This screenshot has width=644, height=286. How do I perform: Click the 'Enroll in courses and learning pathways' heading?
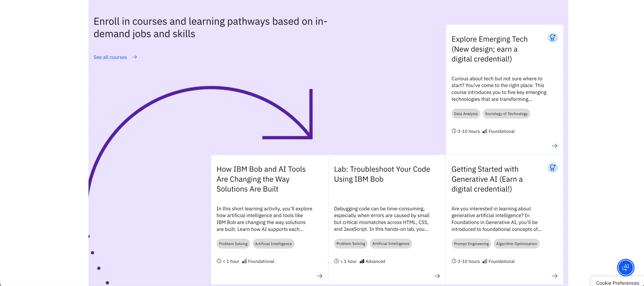pos(210,27)
